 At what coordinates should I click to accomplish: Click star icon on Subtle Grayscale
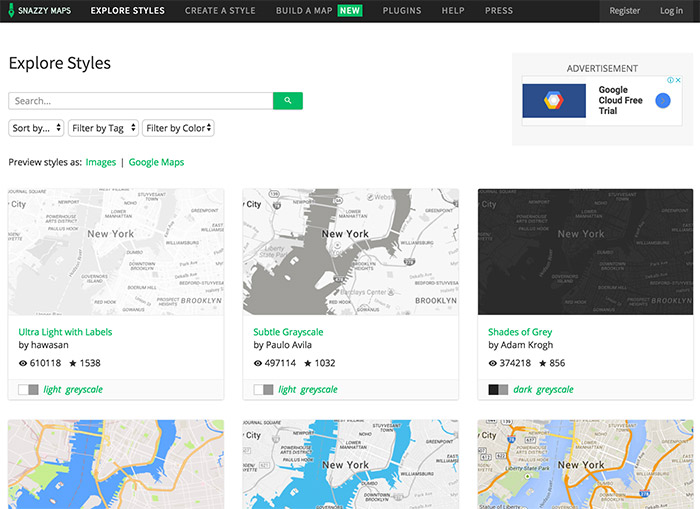click(308, 363)
